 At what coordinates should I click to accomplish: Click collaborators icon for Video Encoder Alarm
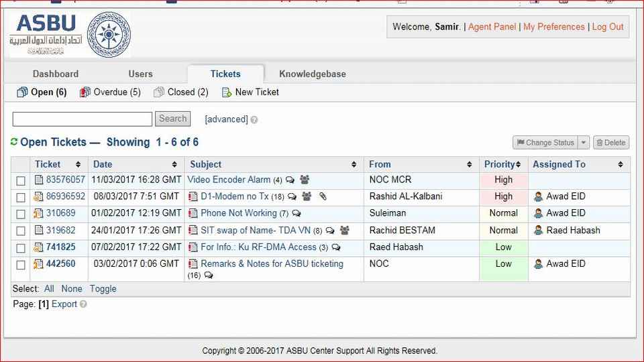305,180
